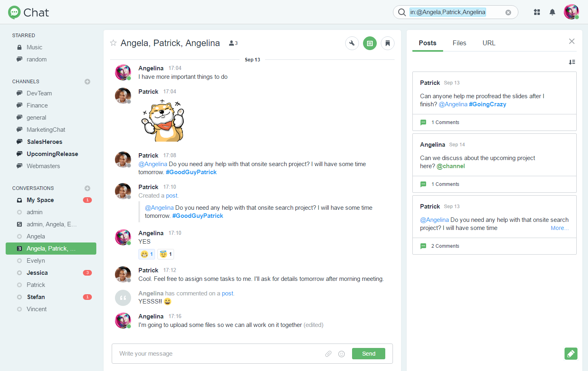The width and height of the screenshot is (588, 371).
Task: Toggle the green posts panel icon
Action: [x=369, y=43]
